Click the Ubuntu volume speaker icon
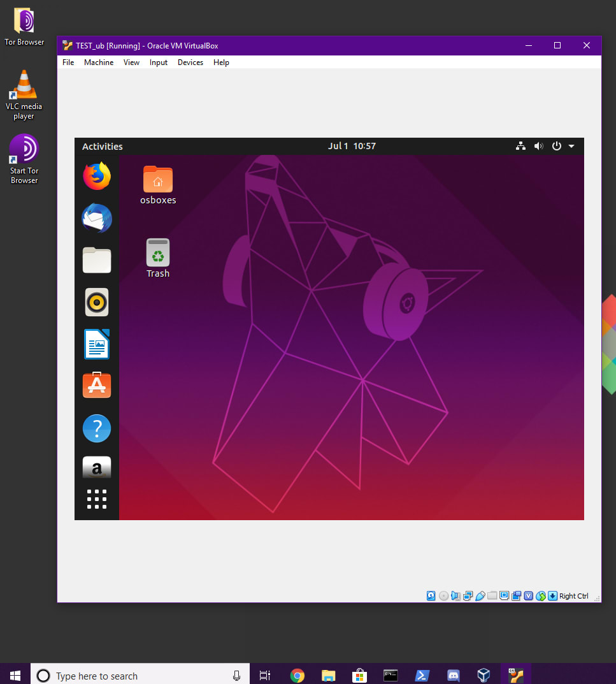 [x=539, y=146]
